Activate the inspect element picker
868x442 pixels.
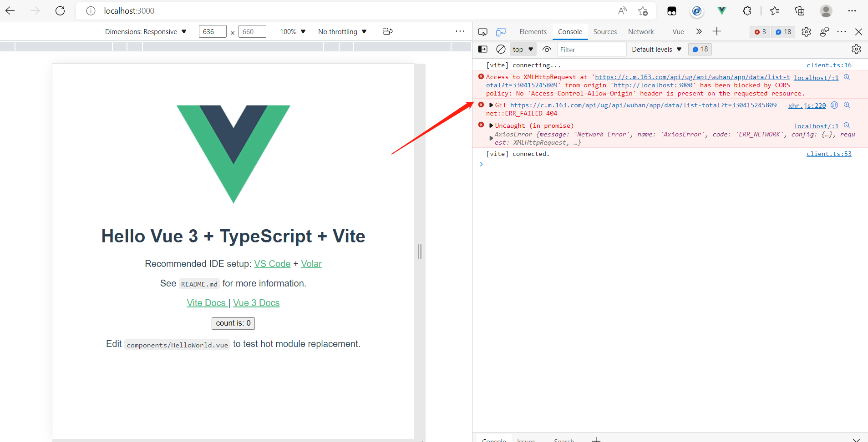pyautogui.click(x=482, y=32)
